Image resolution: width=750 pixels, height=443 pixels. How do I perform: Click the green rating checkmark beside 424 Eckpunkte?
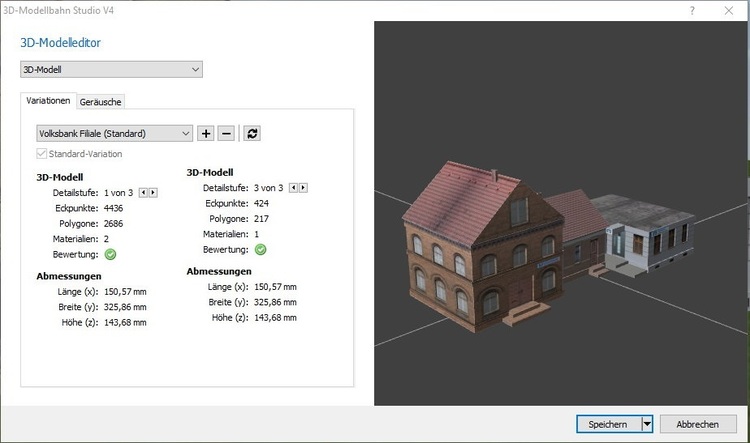(261, 250)
